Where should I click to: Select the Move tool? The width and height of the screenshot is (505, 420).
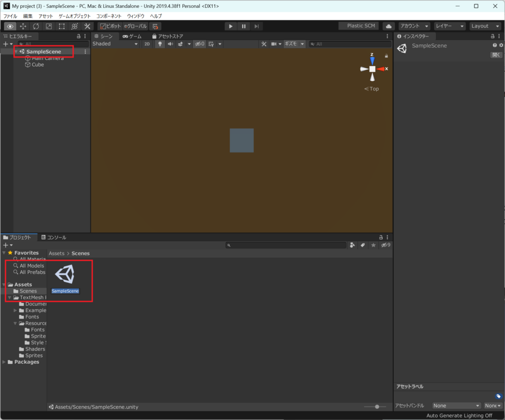click(x=23, y=27)
